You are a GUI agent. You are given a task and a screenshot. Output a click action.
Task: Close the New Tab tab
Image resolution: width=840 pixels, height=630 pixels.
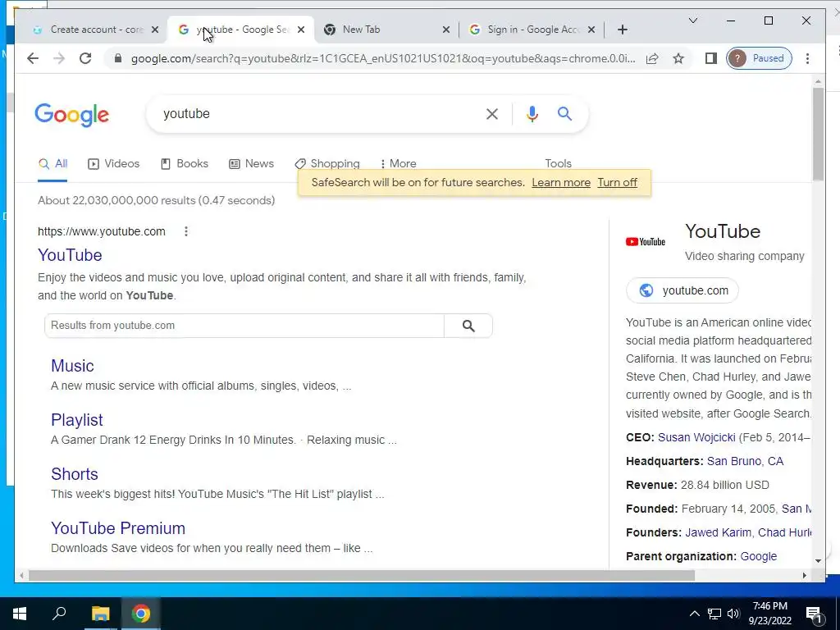445,30
